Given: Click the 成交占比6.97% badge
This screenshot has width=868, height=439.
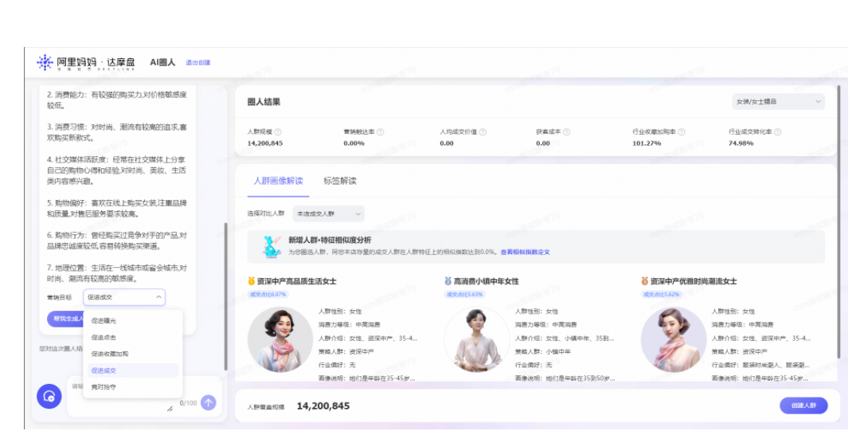Looking at the screenshot, I should coord(268,295).
